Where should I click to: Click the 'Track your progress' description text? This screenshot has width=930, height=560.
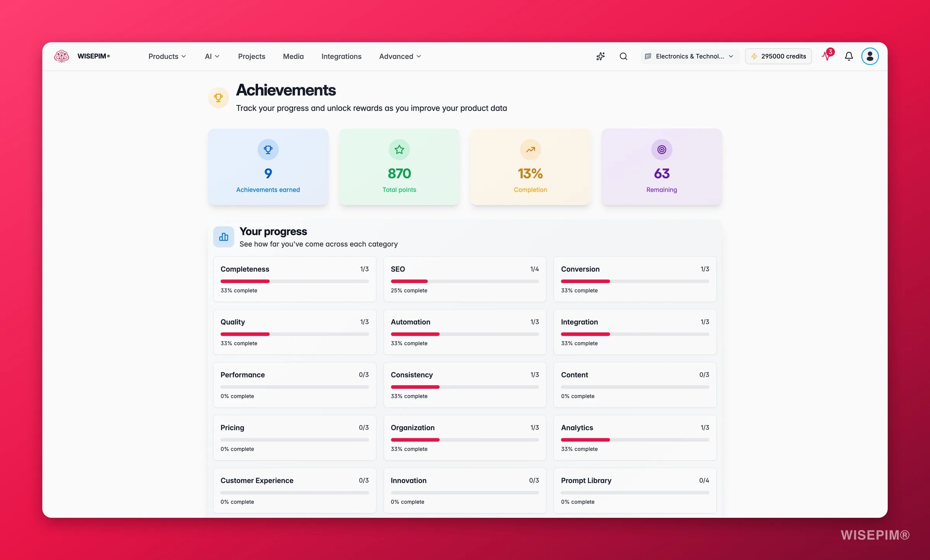(371, 108)
